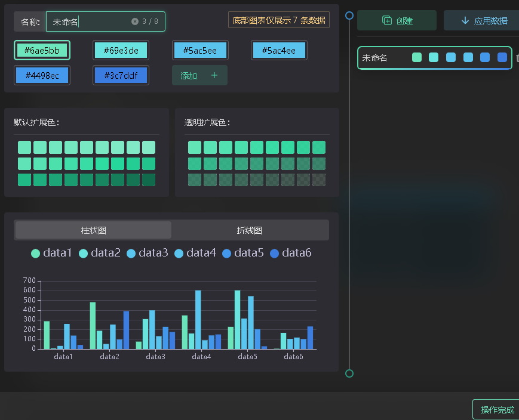Click the 应用数据 button

point(483,21)
